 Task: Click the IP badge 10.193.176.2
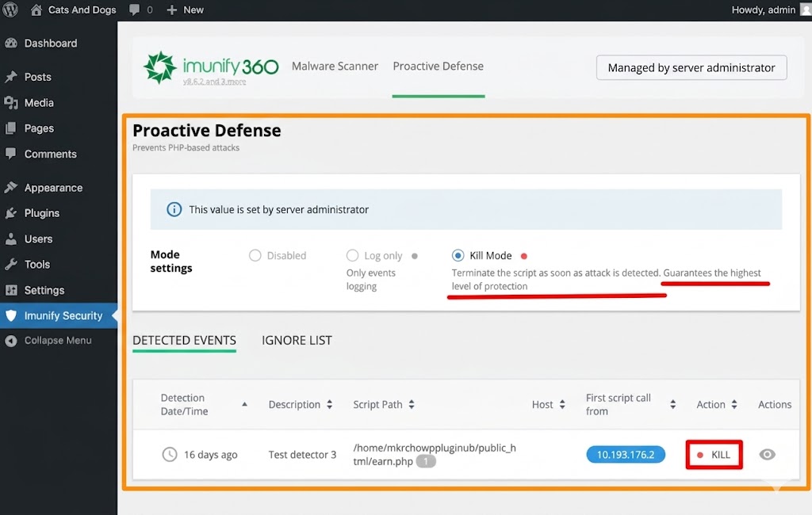click(x=626, y=455)
